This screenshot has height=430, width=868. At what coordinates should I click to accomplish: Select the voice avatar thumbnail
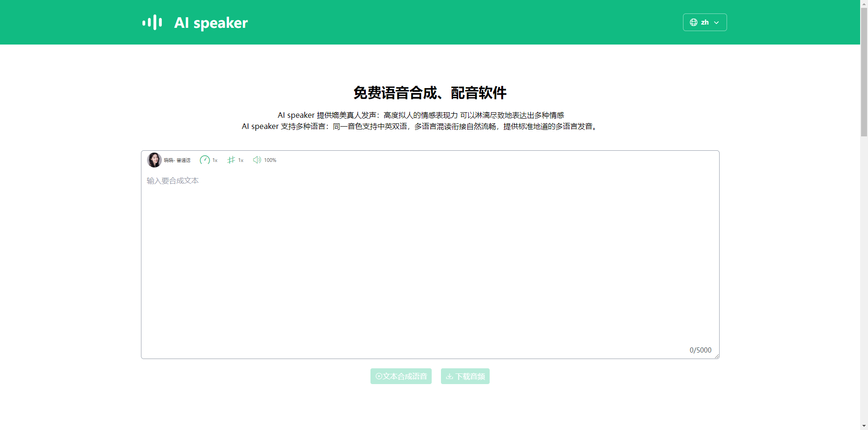click(x=154, y=160)
